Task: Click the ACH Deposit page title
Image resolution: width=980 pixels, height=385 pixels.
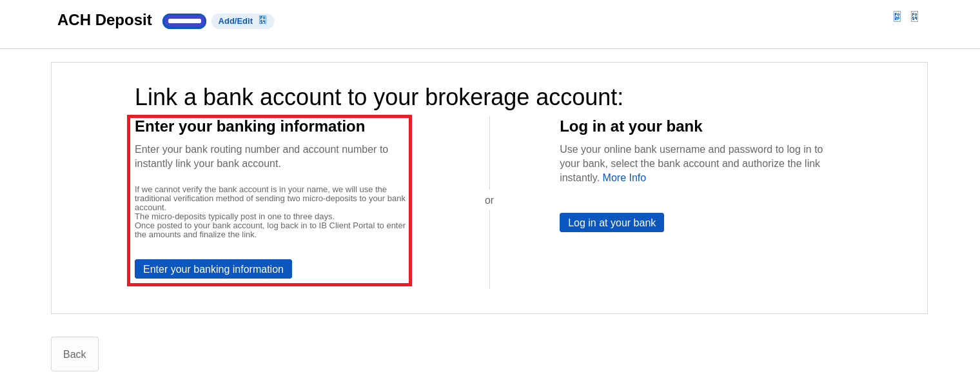Action: (104, 20)
